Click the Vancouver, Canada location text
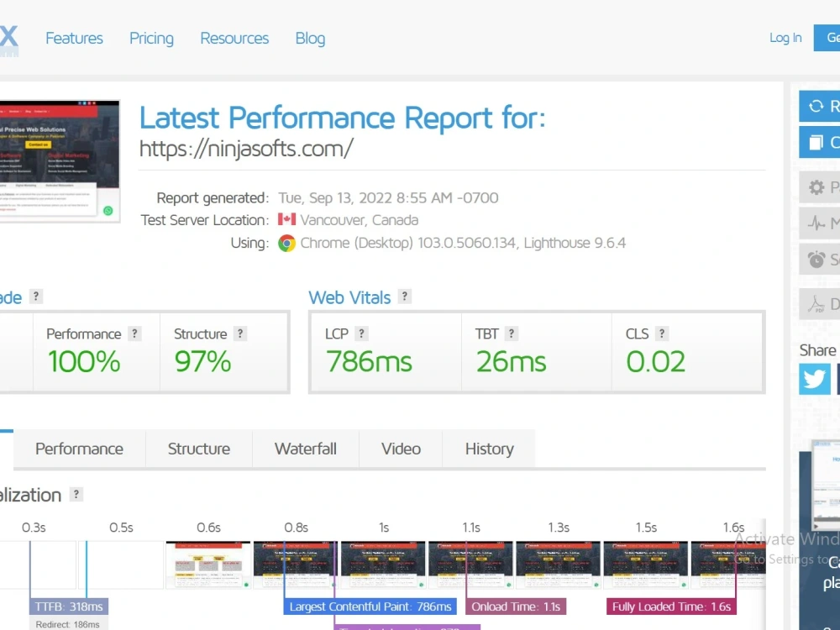 360,220
